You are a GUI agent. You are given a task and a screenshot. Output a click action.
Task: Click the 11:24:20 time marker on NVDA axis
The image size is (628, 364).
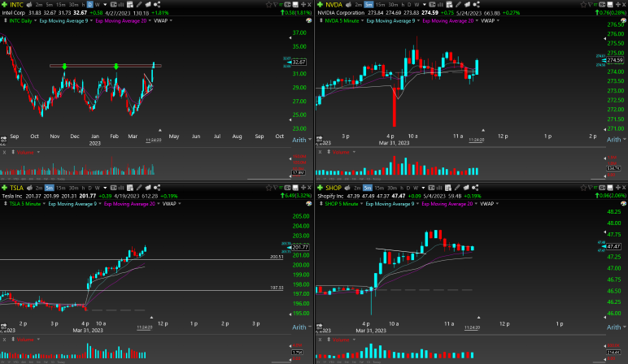(x=476, y=140)
